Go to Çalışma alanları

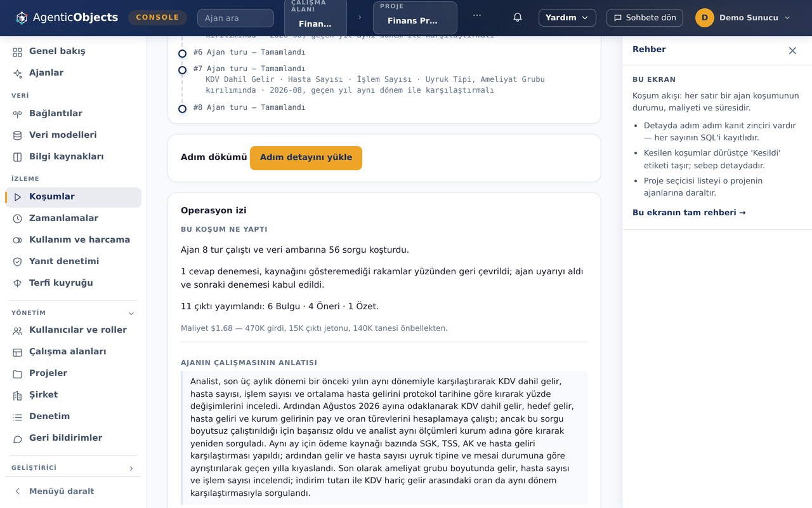[74, 352]
